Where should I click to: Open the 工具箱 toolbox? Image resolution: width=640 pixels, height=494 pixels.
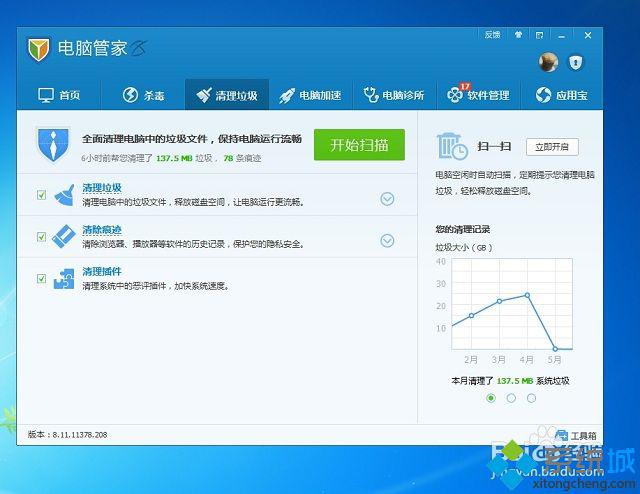click(x=576, y=436)
